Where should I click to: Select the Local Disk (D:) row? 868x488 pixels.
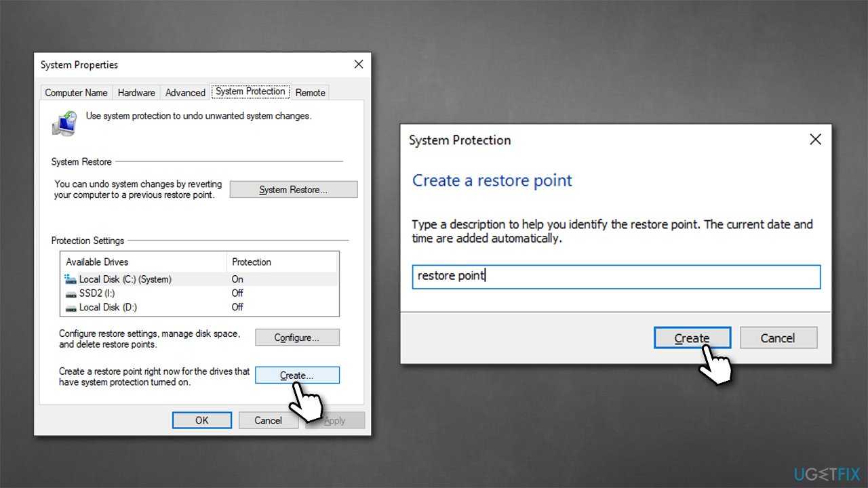200,307
